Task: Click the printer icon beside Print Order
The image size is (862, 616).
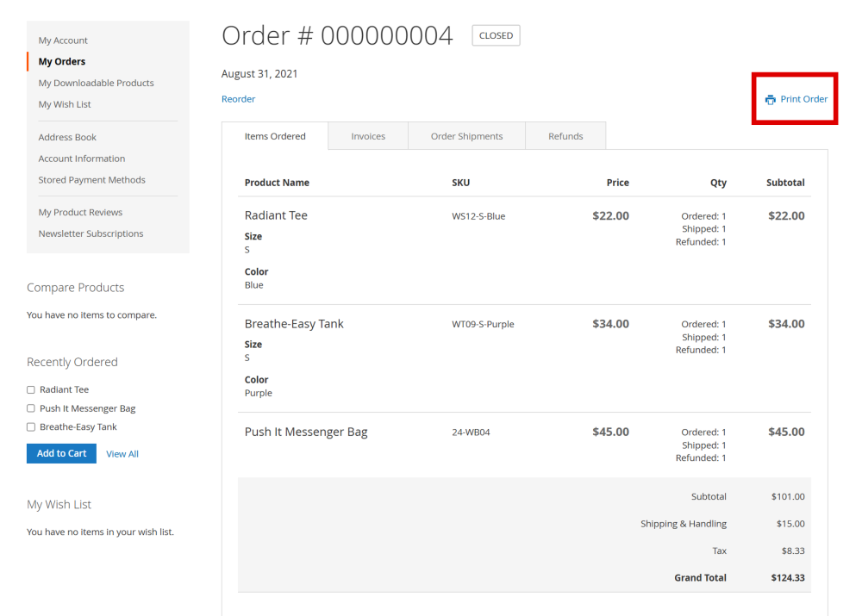Action: (770, 99)
